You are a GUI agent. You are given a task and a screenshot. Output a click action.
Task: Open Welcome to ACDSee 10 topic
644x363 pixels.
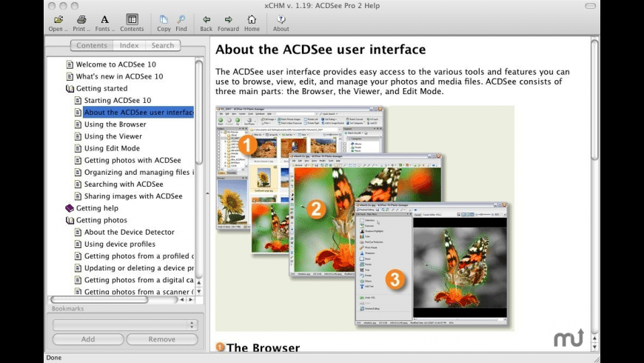(115, 64)
